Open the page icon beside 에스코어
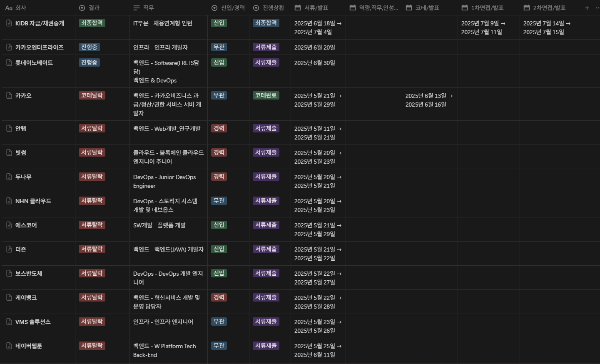The image size is (600, 364). 9,225
